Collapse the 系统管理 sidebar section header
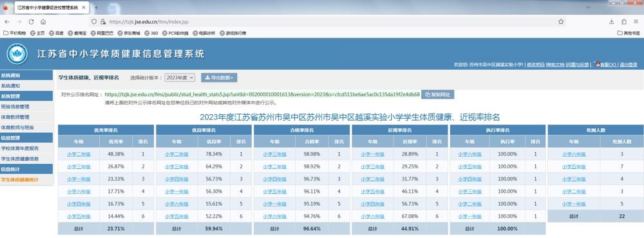This screenshot has width=644, height=238. coord(26,95)
